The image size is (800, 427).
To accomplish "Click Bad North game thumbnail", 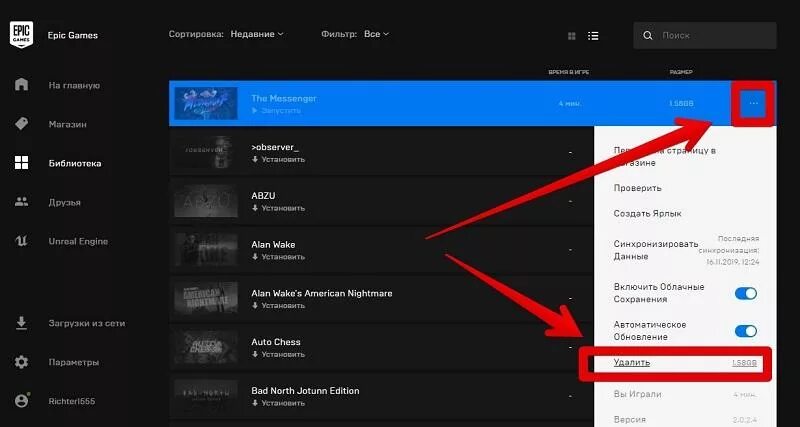I will (x=206, y=396).
